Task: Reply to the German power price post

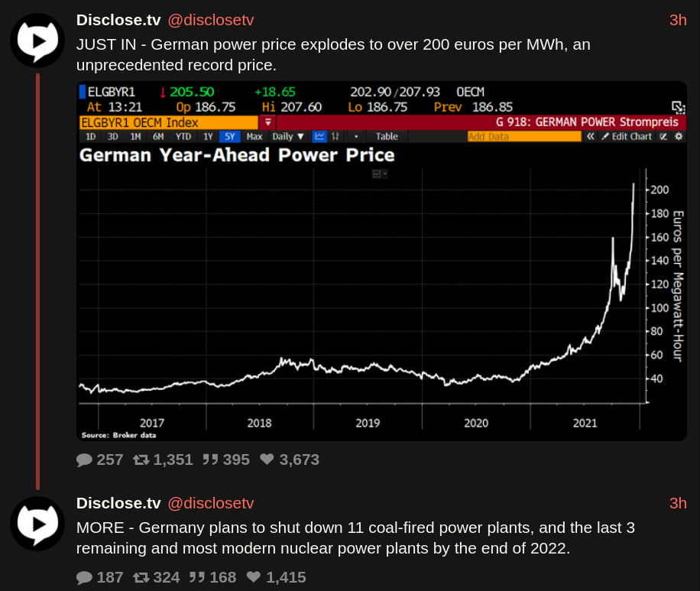Action: tap(84, 459)
